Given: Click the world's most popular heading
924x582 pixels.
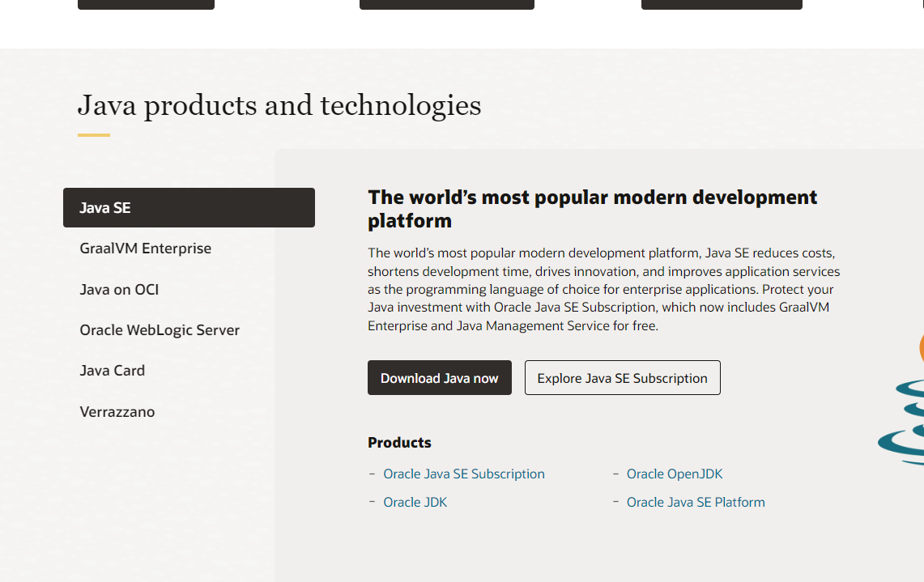Looking at the screenshot, I should point(592,209).
